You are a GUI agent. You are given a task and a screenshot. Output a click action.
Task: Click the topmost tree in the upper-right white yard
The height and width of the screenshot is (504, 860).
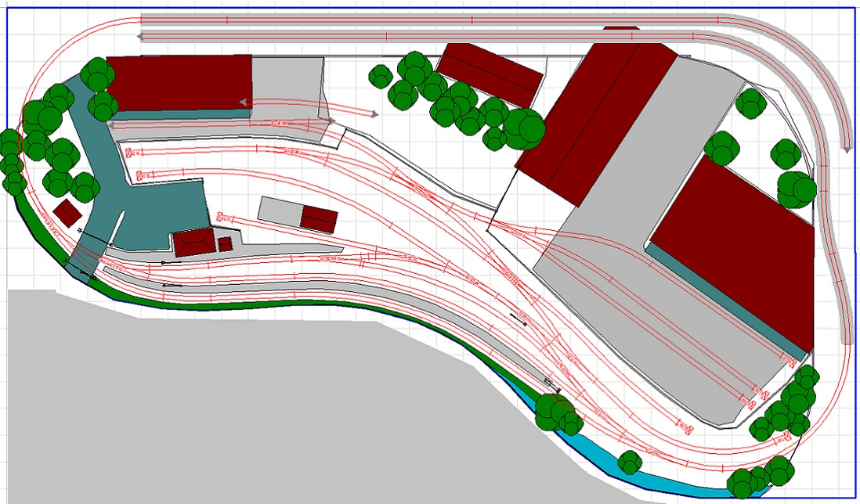(750, 103)
